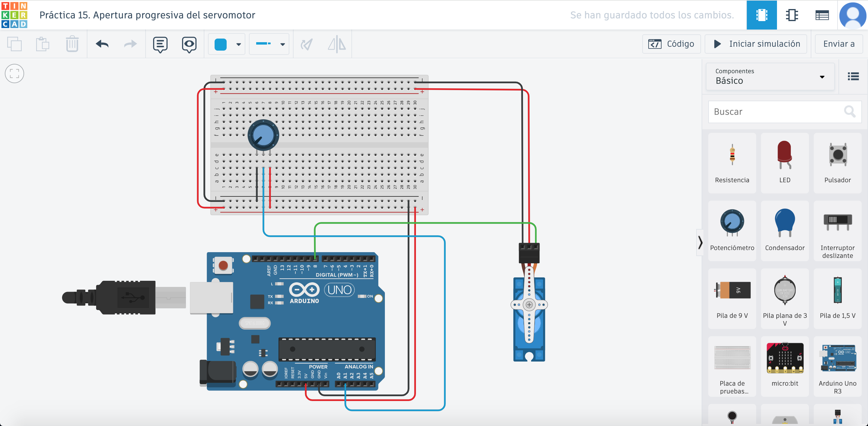Click the blue wire color swatch
Screen dimensions: 868x426
(221, 44)
